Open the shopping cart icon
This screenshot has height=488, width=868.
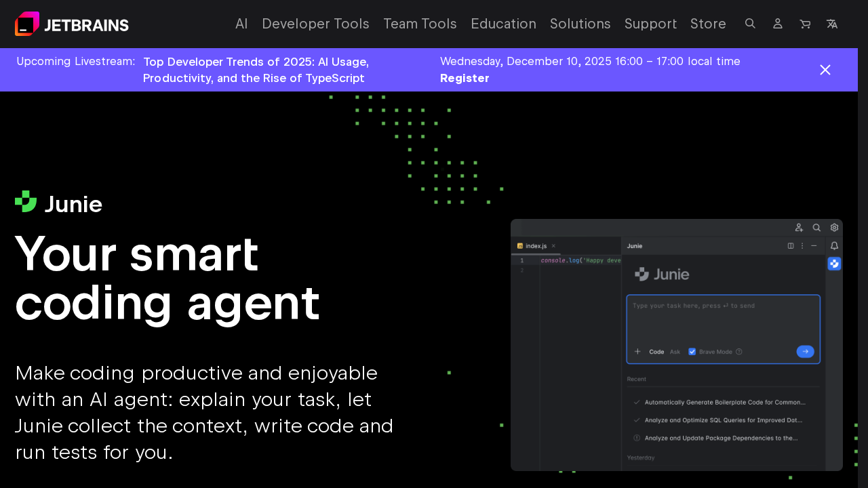[804, 23]
